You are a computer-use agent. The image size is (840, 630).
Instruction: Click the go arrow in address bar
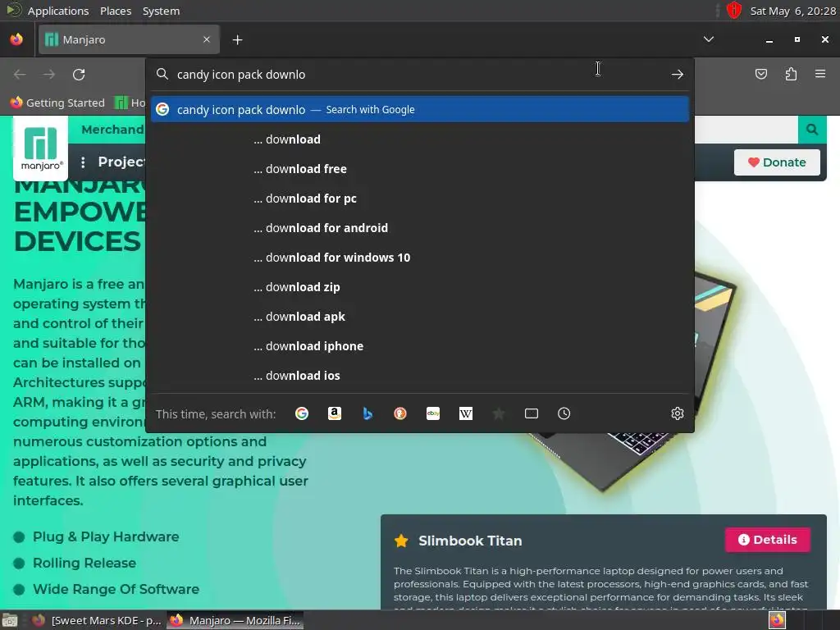coord(677,75)
